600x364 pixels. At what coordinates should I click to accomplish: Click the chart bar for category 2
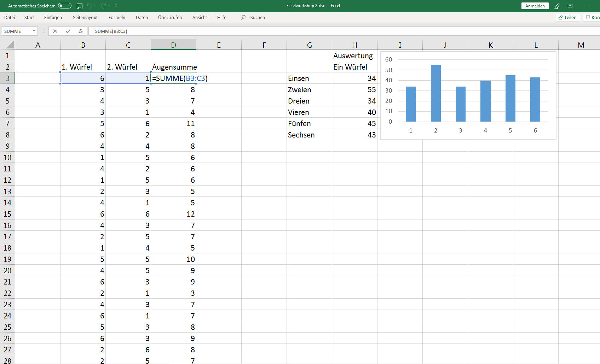click(436, 93)
